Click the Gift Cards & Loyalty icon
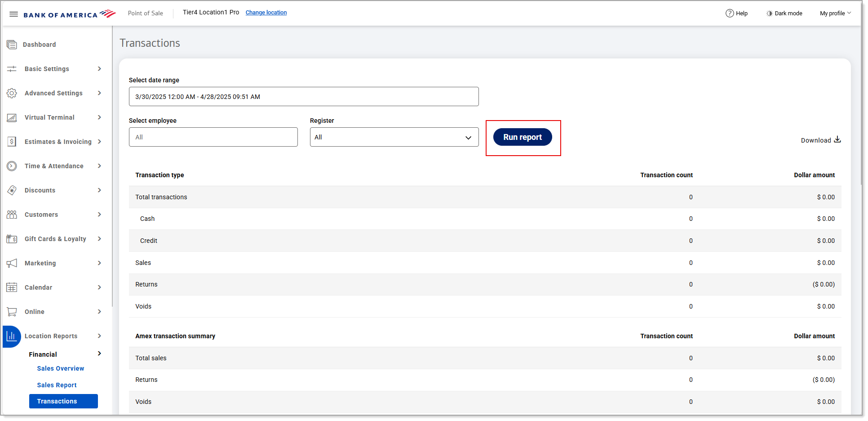The width and height of the screenshot is (868, 421). pyautogui.click(x=12, y=239)
